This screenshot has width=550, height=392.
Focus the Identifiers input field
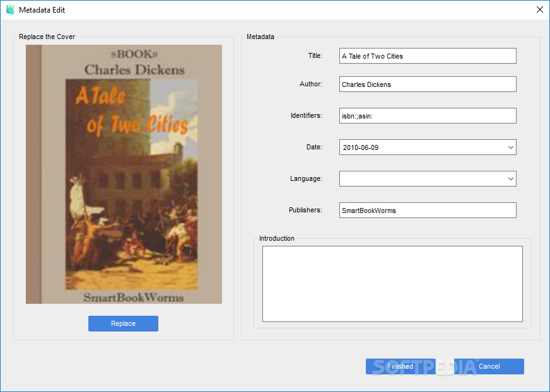point(428,116)
